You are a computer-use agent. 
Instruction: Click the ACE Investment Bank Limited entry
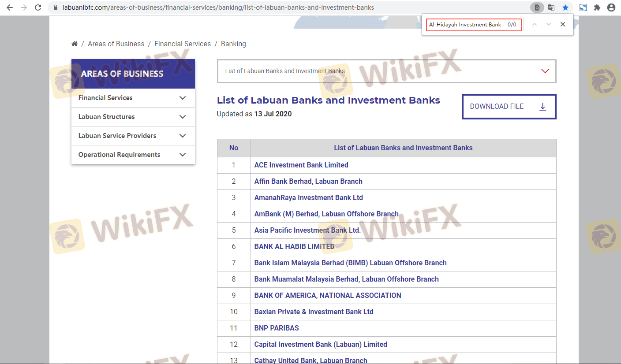[301, 165]
